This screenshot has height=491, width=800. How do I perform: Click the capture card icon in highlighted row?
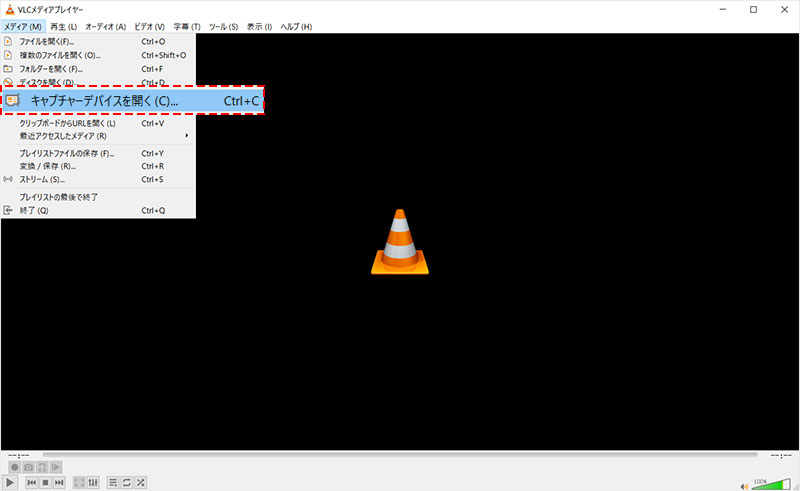12,101
